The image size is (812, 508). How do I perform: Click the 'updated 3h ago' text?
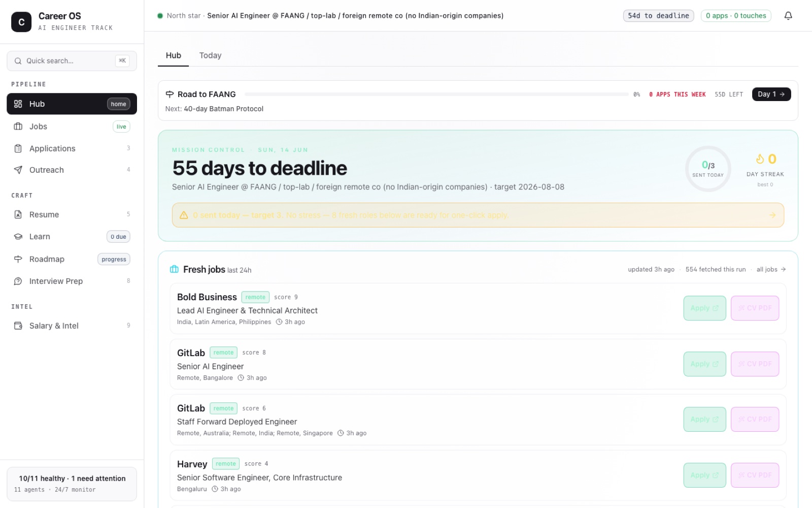(651, 270)
